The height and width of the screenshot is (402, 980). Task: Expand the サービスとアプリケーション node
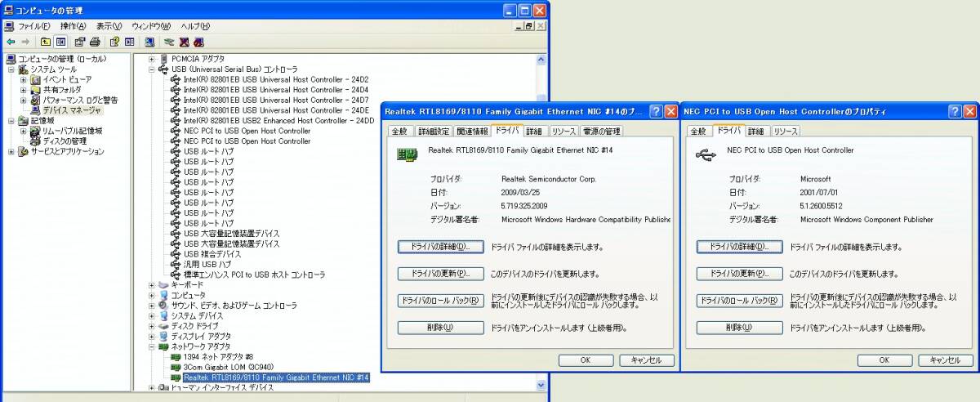coord(12,151)
